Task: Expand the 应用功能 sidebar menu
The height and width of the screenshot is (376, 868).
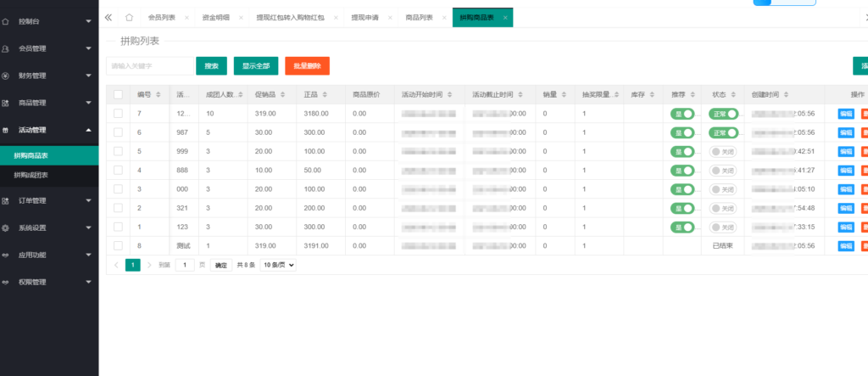Action: click(88, 255)
